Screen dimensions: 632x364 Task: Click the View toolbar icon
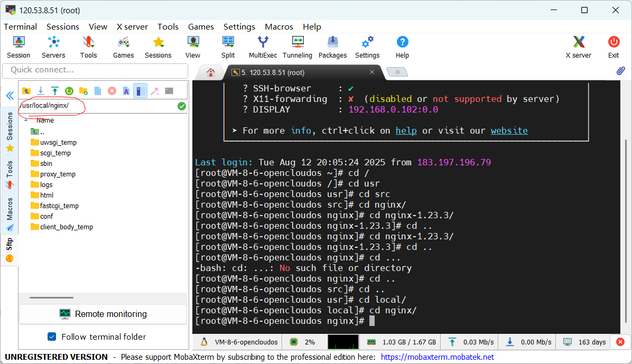(193, 47)
